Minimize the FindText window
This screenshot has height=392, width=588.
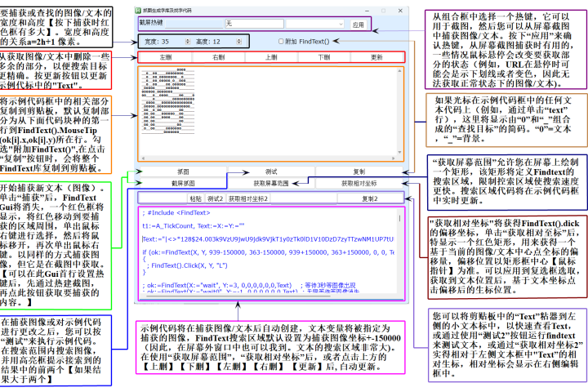(367, 11)
